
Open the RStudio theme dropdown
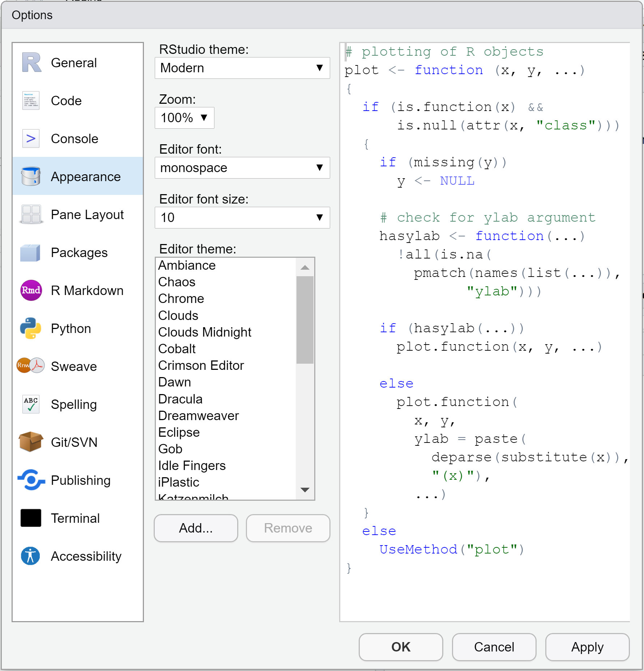[x=242, y=68]
